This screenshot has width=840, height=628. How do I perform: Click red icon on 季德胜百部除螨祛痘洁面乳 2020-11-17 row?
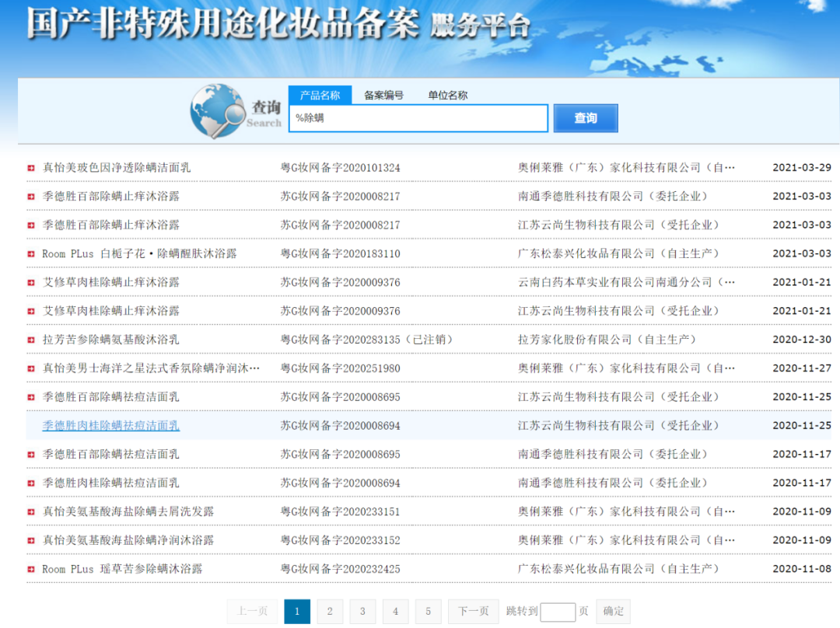tap(31, 455)
